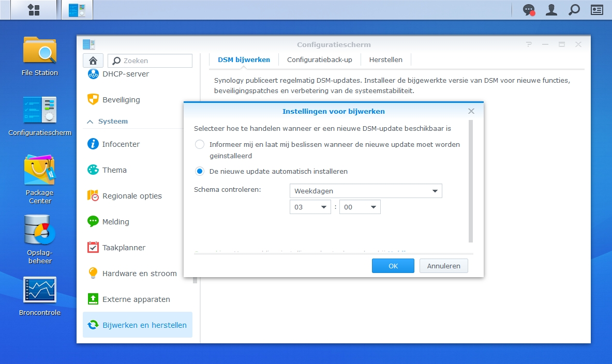Click the Configuratiescherm home icon
This screenshot has width=612, height=364.
[x=93, y=60]
